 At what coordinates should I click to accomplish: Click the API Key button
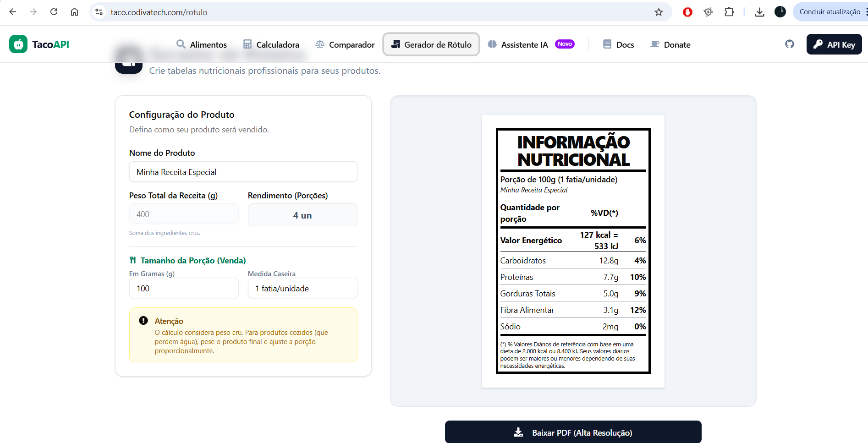tap(834, 44)
